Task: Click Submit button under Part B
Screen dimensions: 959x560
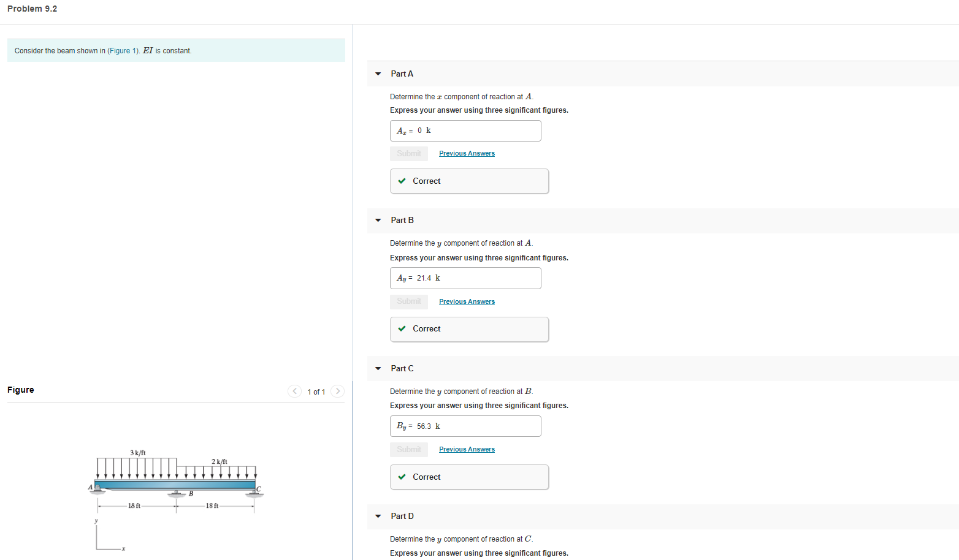Action: click(x=409, y=301)
